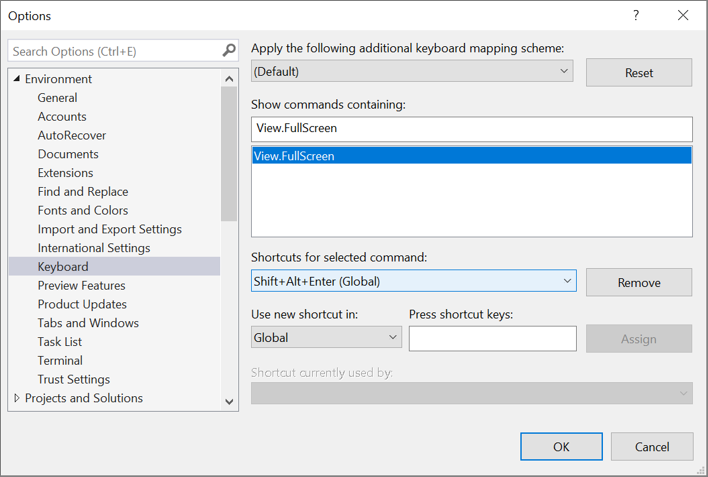Expand the Projects and Solutions node
Viewport: 708px width, 477px height.
(x=17, y=398)
